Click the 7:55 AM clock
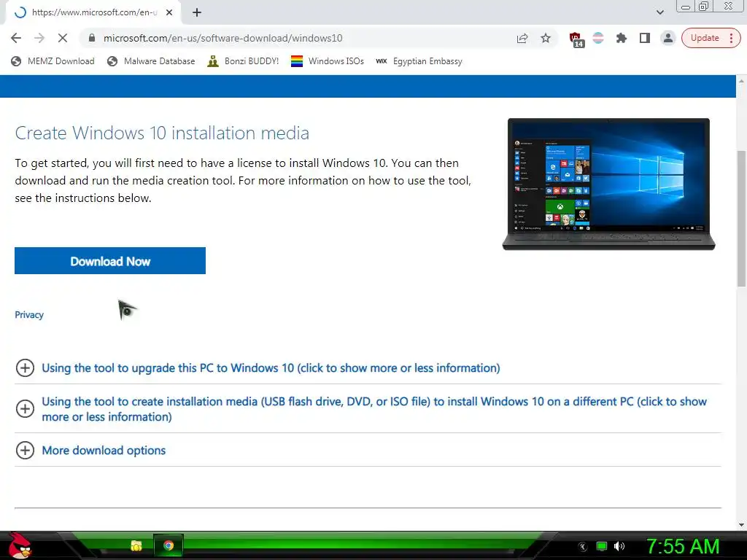This screenshot has height=560, width=747. tap(683, 547)
